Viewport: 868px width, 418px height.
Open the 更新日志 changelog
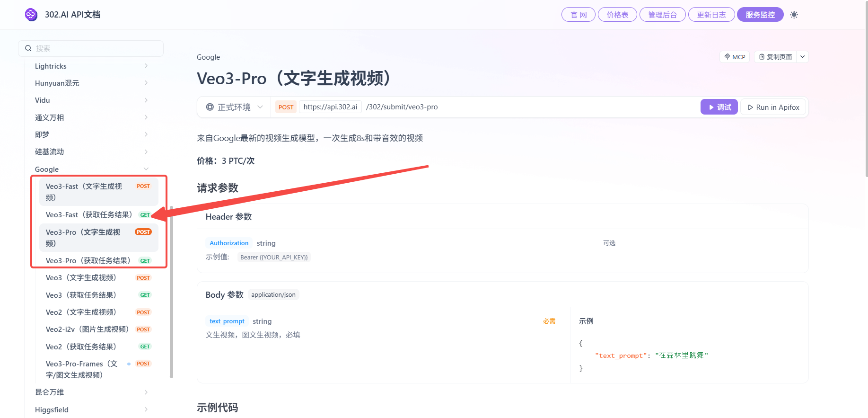(711, 15)
